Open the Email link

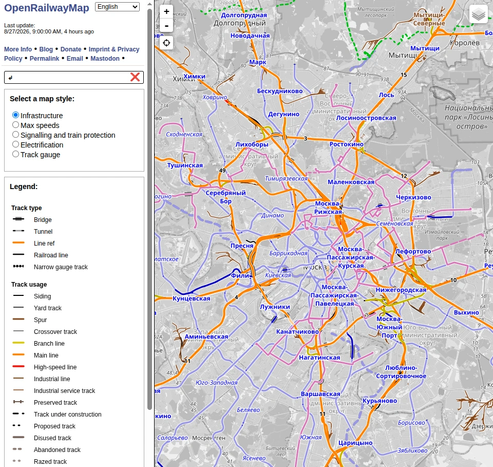(x=75, y=59)
